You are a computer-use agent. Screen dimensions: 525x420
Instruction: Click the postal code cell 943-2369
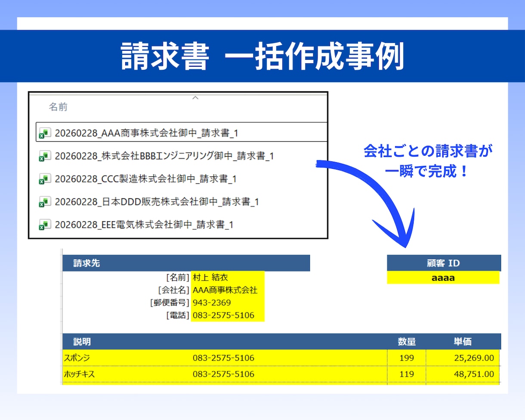click(x=228, y=303)
